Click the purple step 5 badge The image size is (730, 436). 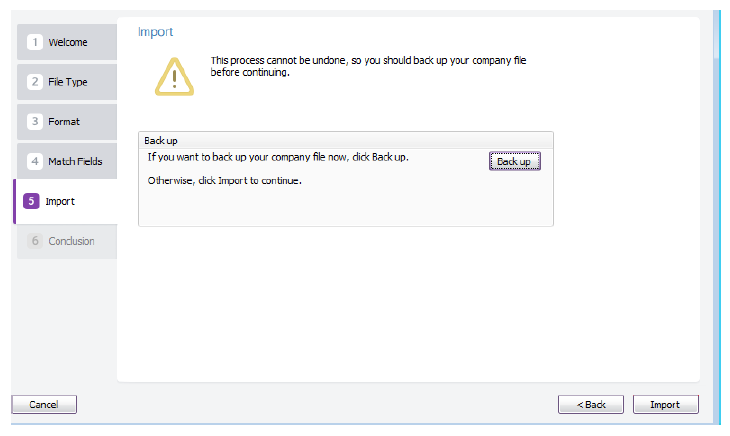pos(31,201)
